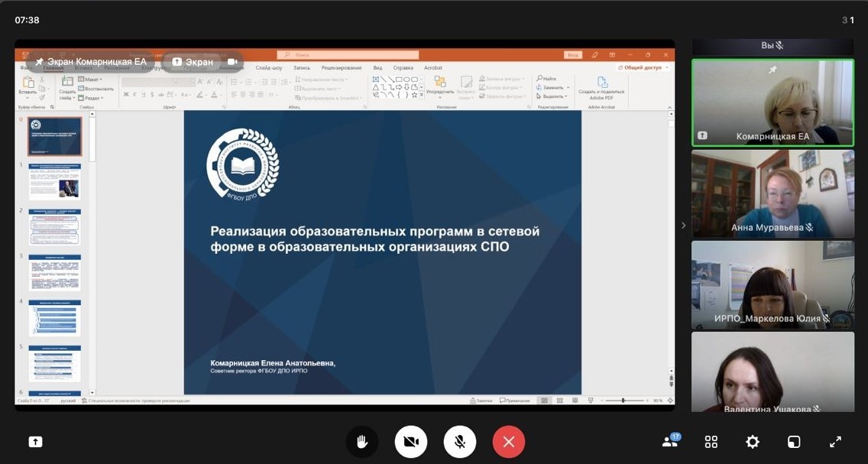868x464 pixels.
Task: Collapse the PowerPoint ribbon
Action: coord(669,107)
